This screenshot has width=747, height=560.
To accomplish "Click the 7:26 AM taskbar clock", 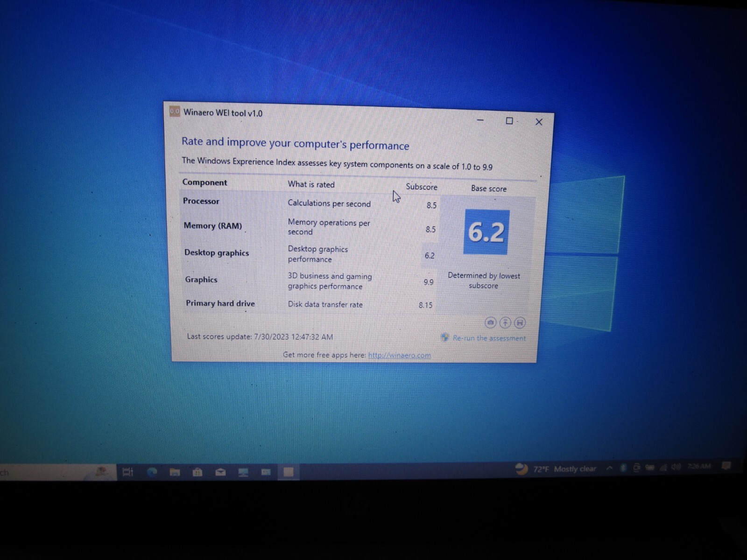I will (699, 466).
